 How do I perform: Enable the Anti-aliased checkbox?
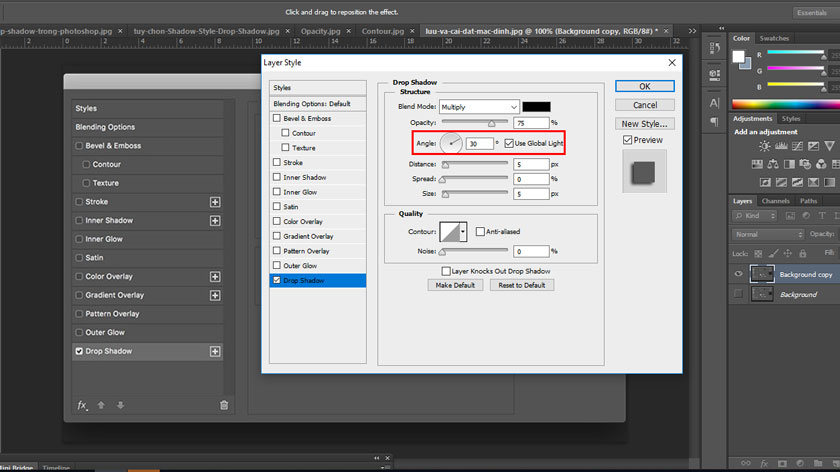[480, 231]
